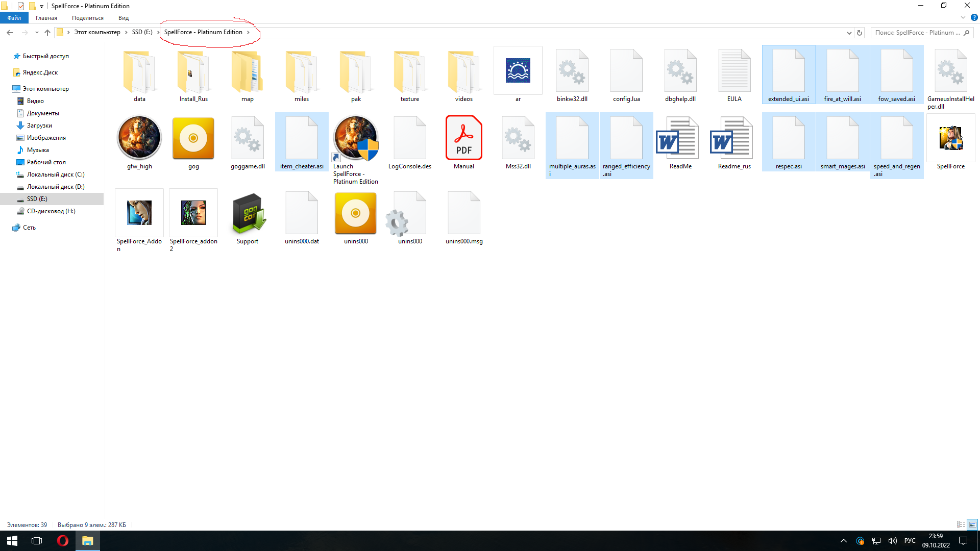Open the Вид ribbon tab
The image size is (980, 551).
pyautogui.click(x=124, y=18)
